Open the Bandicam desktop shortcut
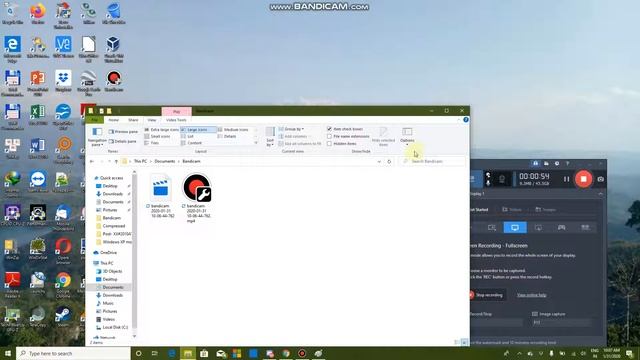This screenshot has width=640, height=360. coord(113,81)
